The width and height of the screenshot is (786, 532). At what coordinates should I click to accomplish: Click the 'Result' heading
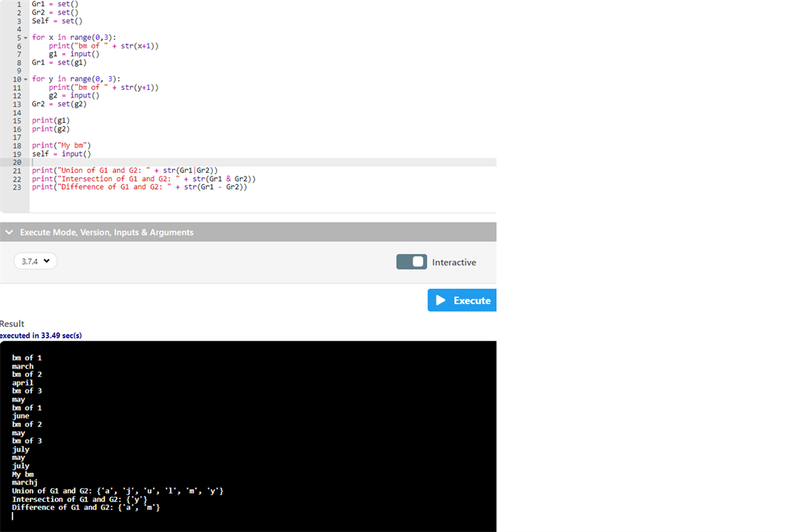pyautogui.click(x=12, y=324)
